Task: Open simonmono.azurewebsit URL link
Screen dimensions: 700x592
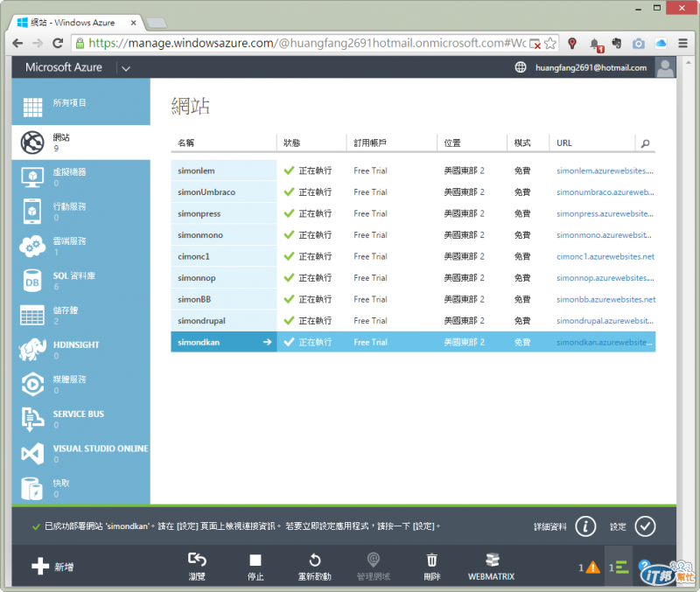Action: 604,235
